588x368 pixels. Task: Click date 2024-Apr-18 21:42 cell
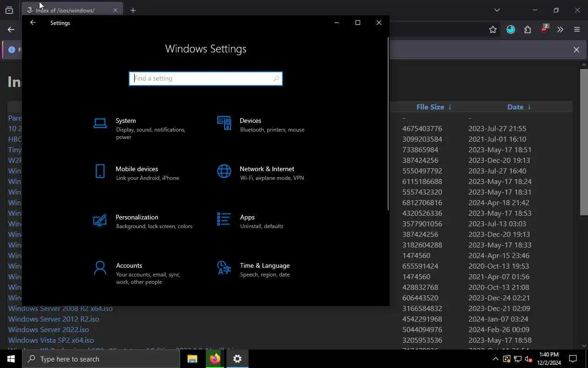pos(499,202)
